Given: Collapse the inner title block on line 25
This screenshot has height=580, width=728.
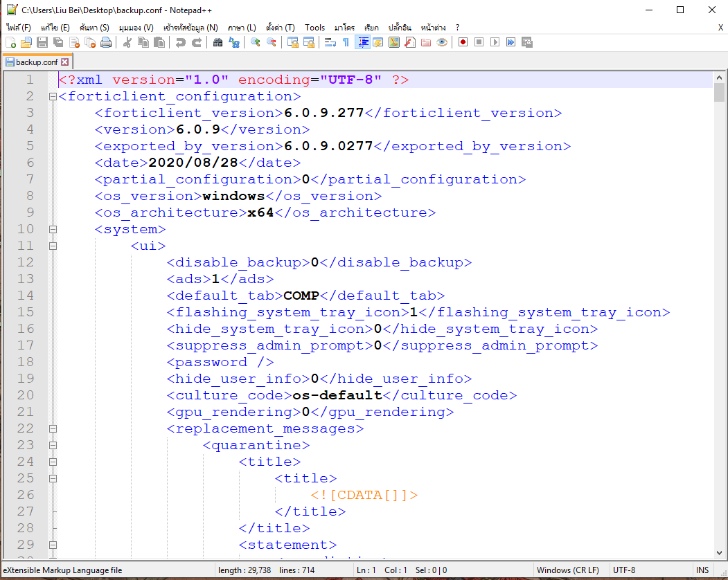Looking at the screenshot, I should (x=53, y=478).
